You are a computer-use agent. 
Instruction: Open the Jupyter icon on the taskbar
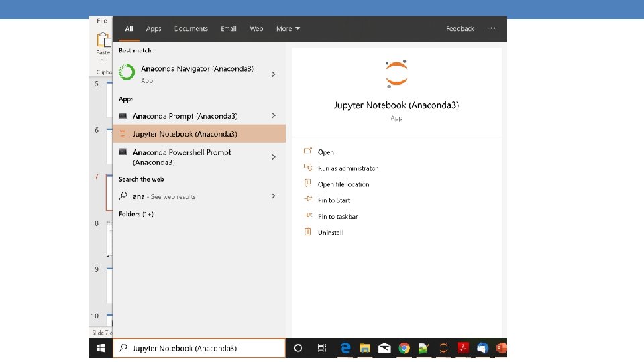click(443, 348)
